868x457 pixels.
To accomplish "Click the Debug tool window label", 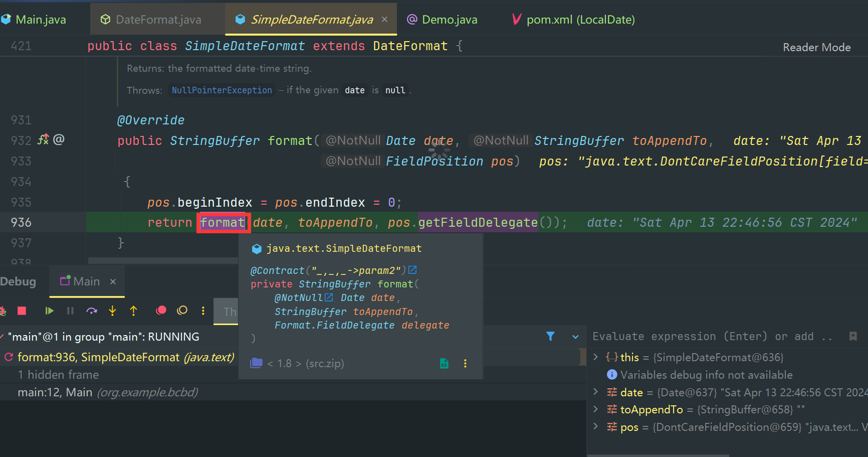I will coord(18,281).
